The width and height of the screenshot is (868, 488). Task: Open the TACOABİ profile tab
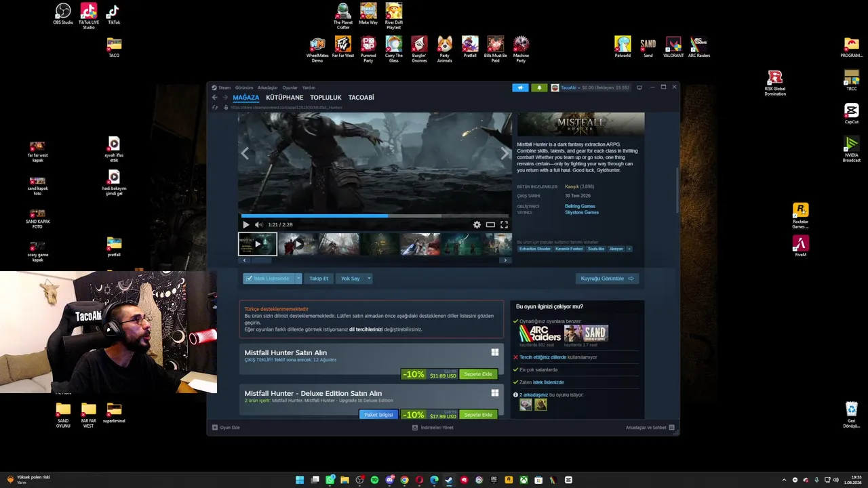pyautogui.click(x=361, y=98)
